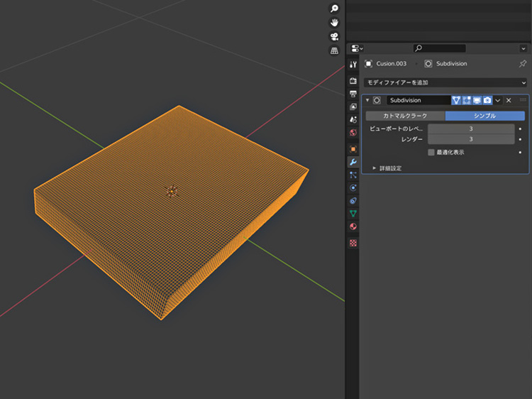The width and height of the screenshot is (532, 399).
Task: Open the Tool properties tab
Action: 353,65
